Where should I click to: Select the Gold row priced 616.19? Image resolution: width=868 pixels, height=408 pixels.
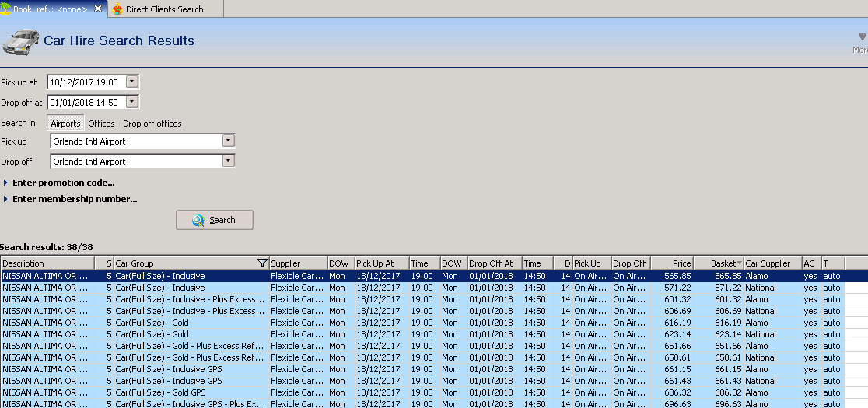[423, 323]
